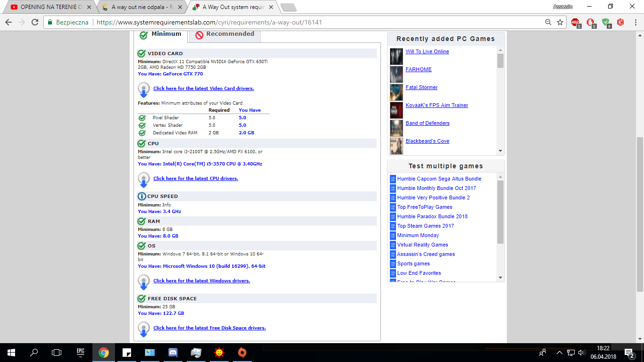Image resolution: width=644 pixels, height=362 pixels.
Task: Show hidden system tray icons
Action: 559,352
